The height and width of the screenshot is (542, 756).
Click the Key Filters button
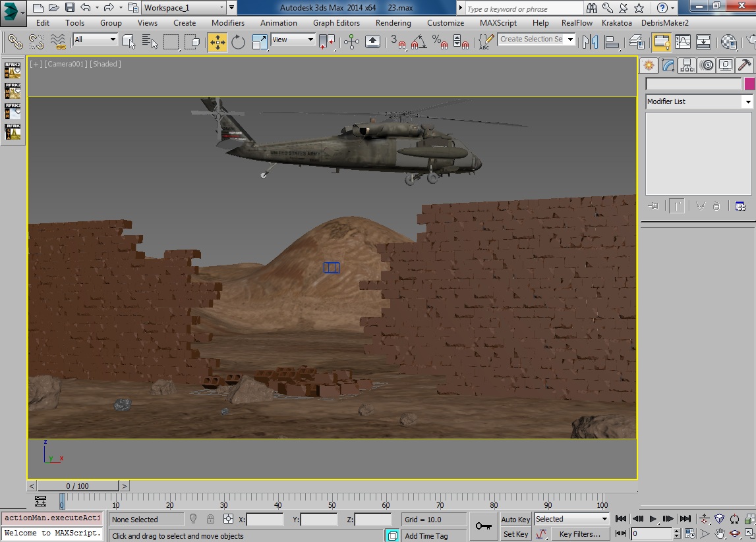580,534
